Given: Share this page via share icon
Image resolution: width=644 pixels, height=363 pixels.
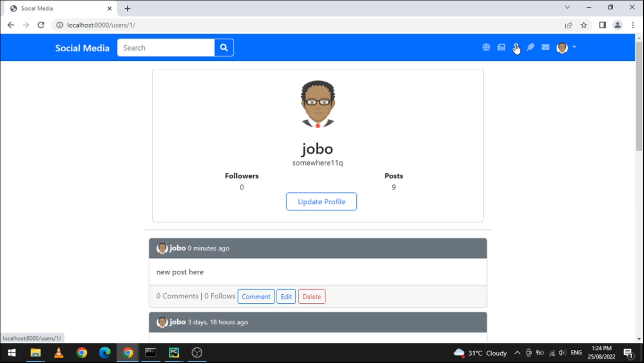Looking at the screenshot, I should (569, 25).
